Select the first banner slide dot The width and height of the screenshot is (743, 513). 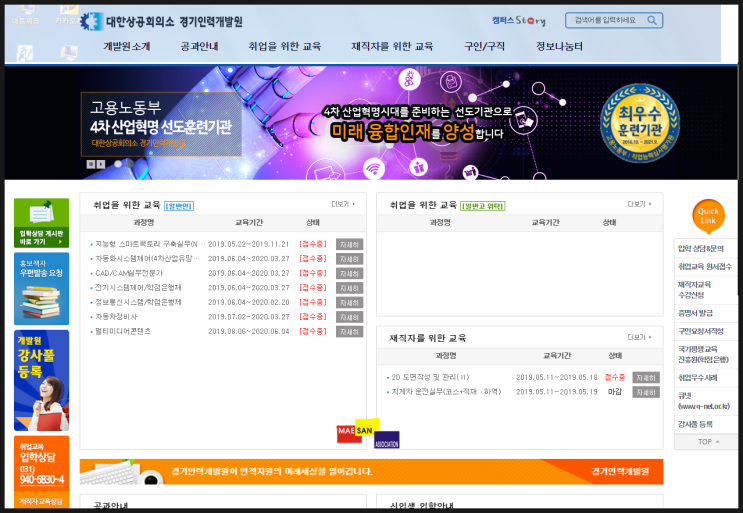118,164
